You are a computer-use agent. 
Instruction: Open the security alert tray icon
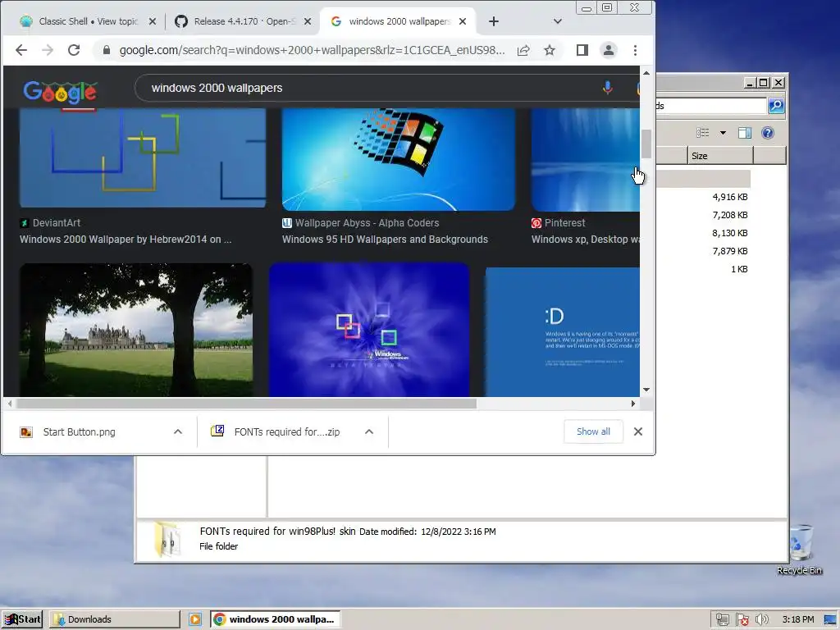click(742, 620)
